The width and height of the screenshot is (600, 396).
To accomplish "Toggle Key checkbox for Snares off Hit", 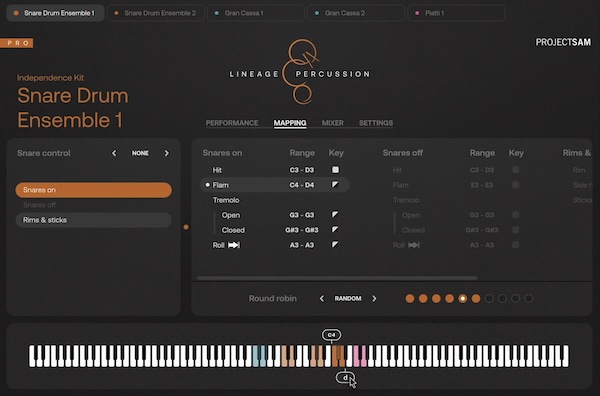I will click(x=515, y=169).
